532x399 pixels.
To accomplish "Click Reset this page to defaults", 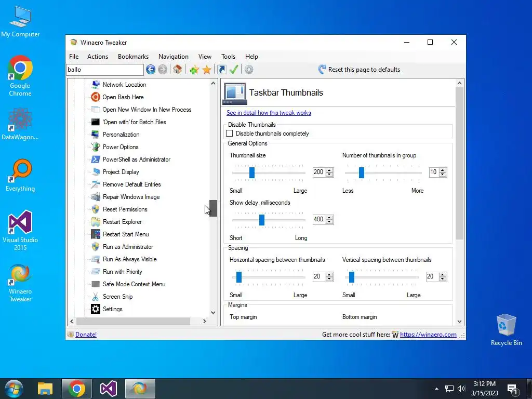I will [x=360, y=70].
